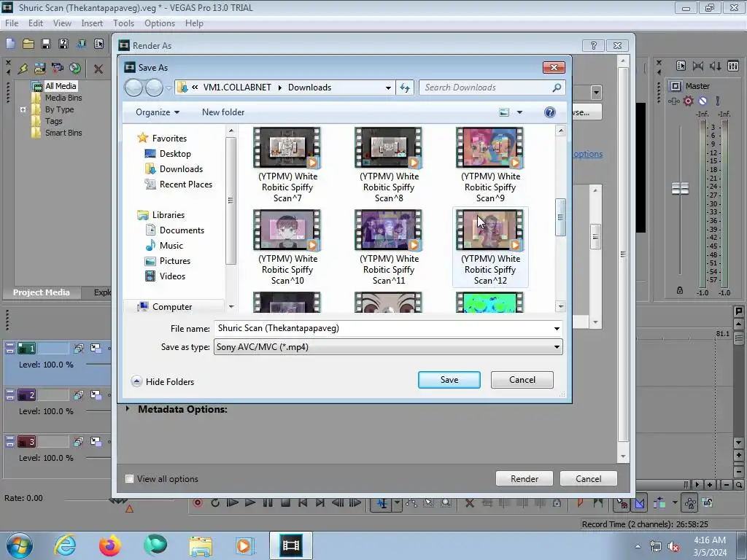
Task: Click the Save As floppy question icon
Action: (x=63, y=44)
